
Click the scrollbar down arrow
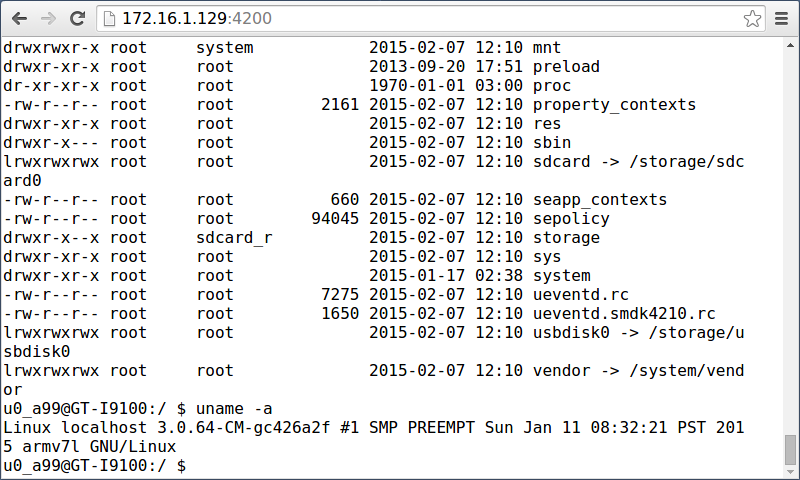click(x=790, y=472)
